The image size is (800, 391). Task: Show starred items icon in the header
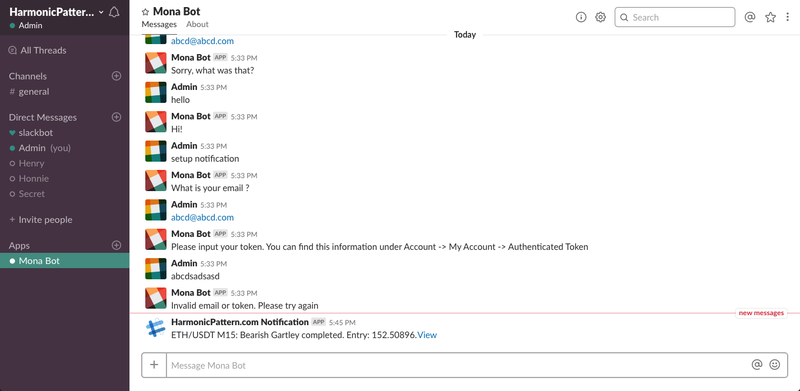click(x=770, y=17)
